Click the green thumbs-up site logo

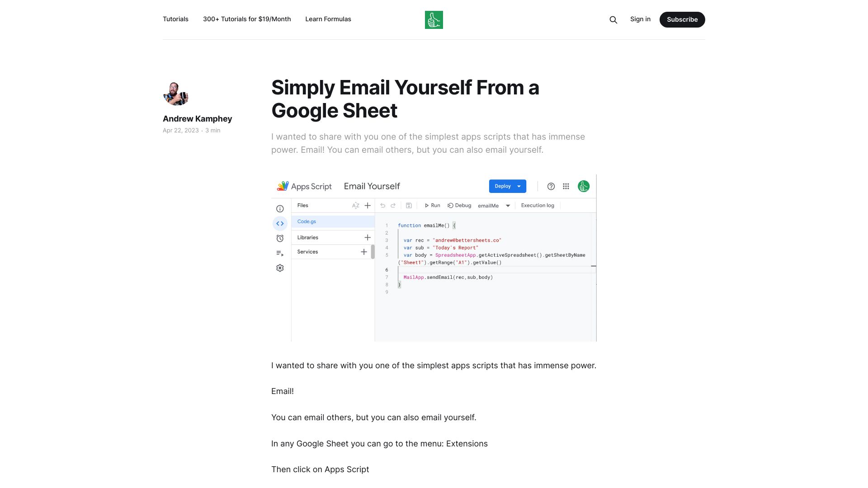click(434, 20)
